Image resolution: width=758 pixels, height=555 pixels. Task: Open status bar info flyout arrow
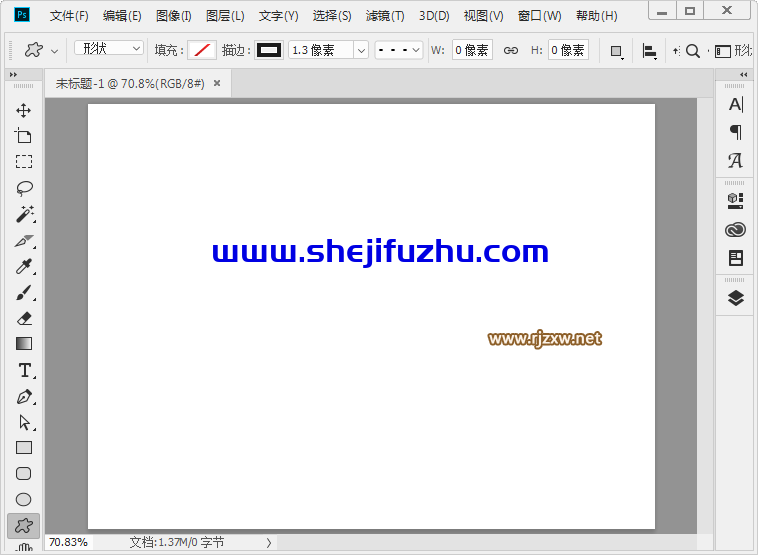269,543
